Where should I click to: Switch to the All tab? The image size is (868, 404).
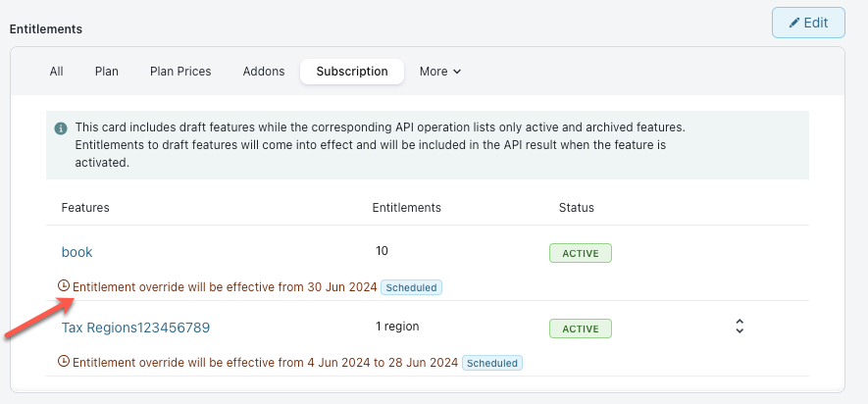click(x=57, y=72)
